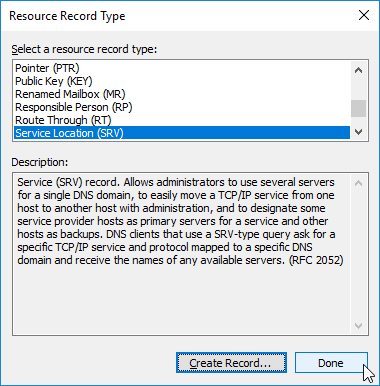Close the Resource Record Type dialog
380x386 pixels.
pos(364,15)
